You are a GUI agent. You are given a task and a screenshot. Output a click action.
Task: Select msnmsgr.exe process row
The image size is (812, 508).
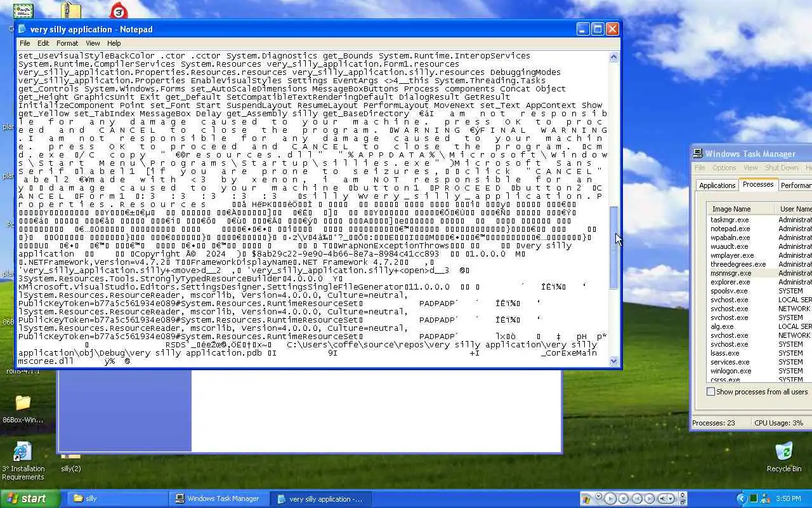pyautogui.click(x=759, y=273)
